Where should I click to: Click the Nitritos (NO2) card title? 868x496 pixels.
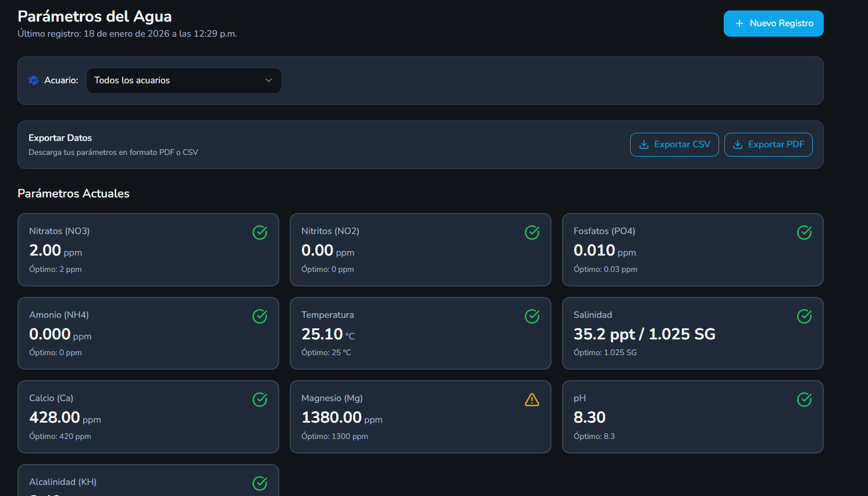point(330,231)
